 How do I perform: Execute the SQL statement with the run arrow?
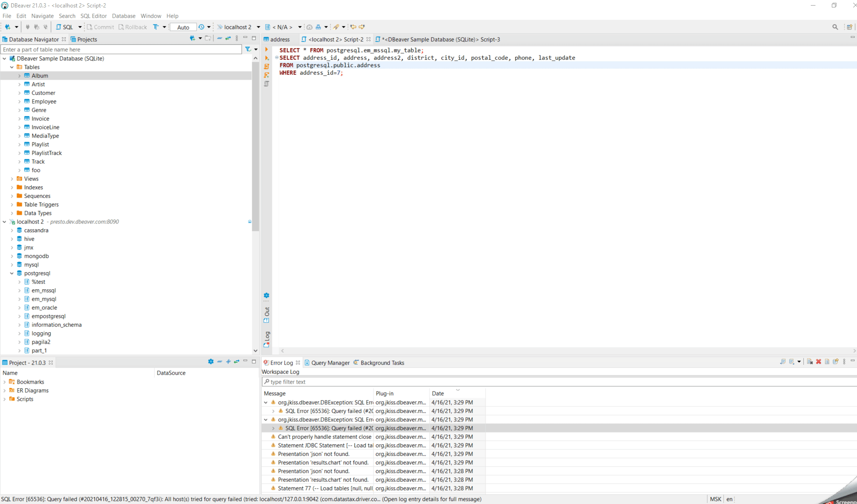pyautogui.click(x=267, y=50)
